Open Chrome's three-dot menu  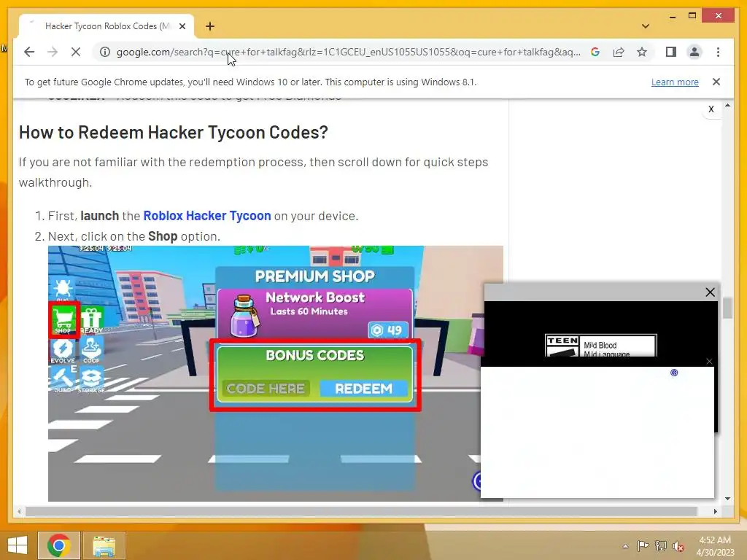pyautogui.click(x=718, y=52)
